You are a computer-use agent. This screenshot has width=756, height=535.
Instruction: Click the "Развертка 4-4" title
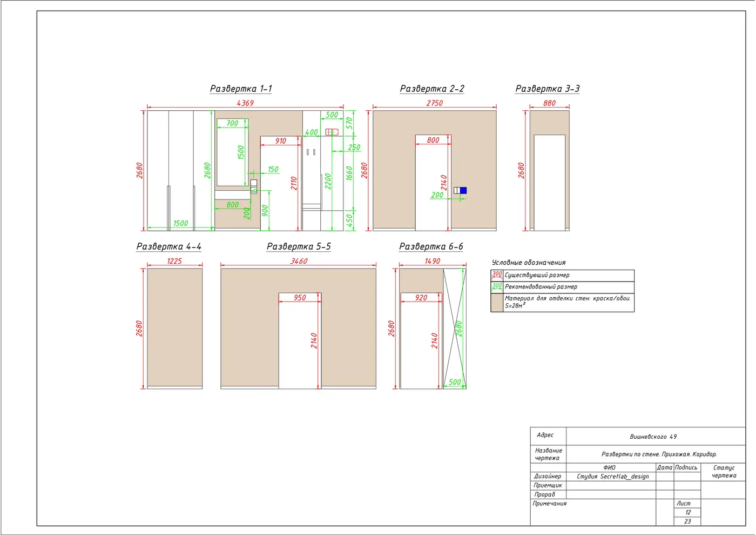pyautogui.click(x=168, y=246)
